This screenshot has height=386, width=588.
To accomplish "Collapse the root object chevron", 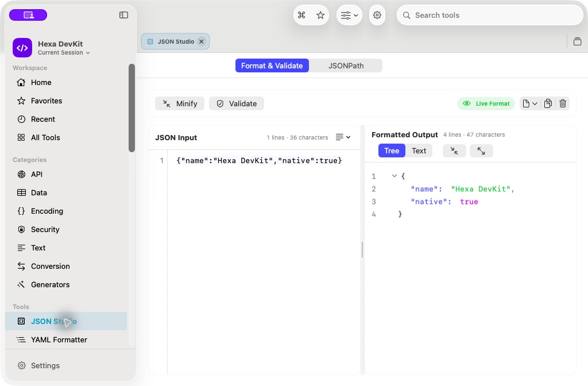I will click(x=394, y=176).
